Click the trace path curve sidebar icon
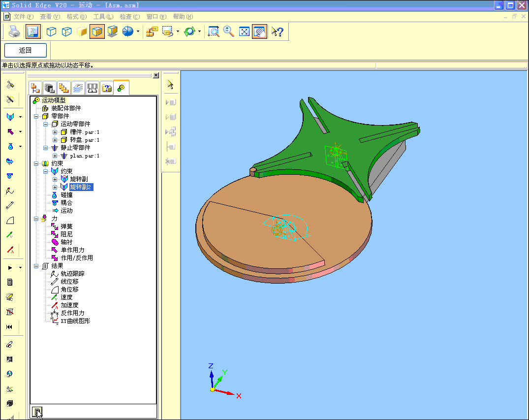The width and height of the screenshot is (529, 420). pyautogui.click(x=10, y=191)
